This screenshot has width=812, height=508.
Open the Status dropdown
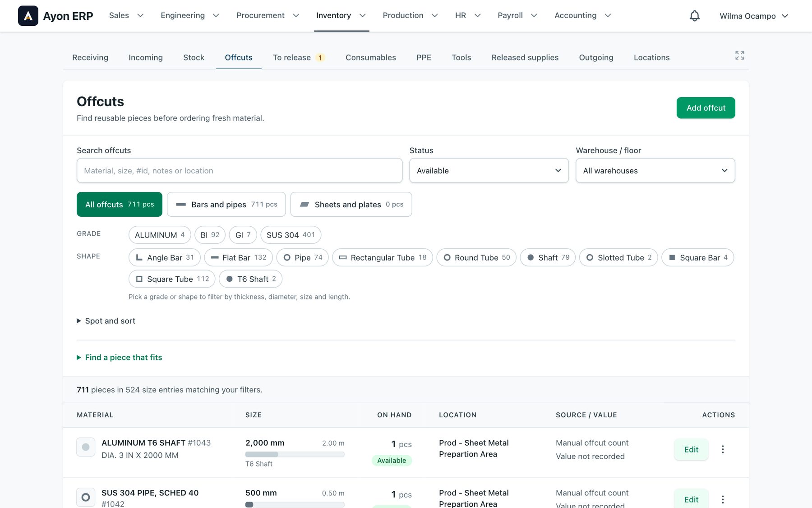click(489, 171)
